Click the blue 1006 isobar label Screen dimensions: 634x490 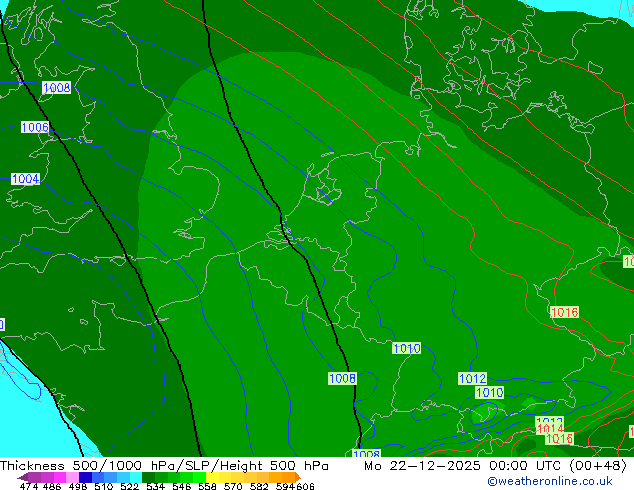35,127
